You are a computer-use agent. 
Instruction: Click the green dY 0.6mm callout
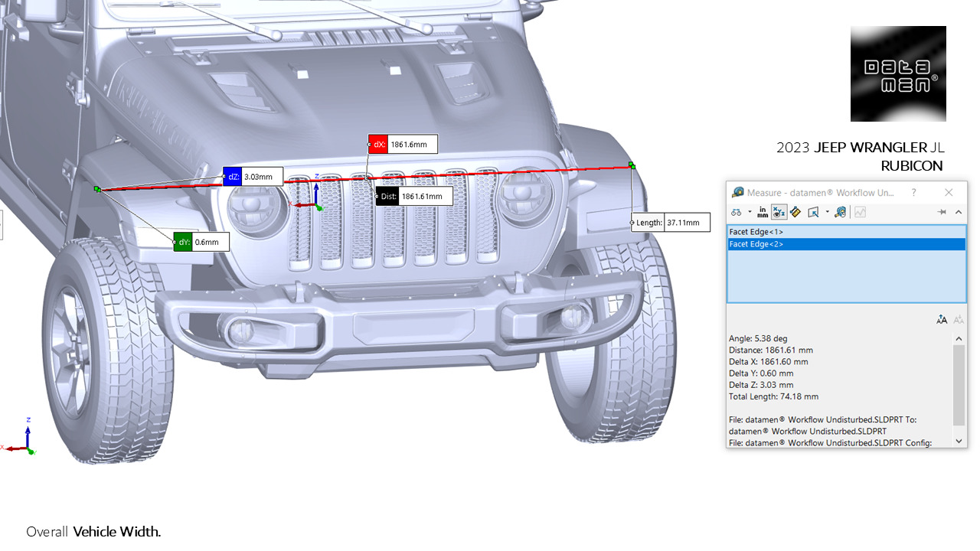[201, 242]
